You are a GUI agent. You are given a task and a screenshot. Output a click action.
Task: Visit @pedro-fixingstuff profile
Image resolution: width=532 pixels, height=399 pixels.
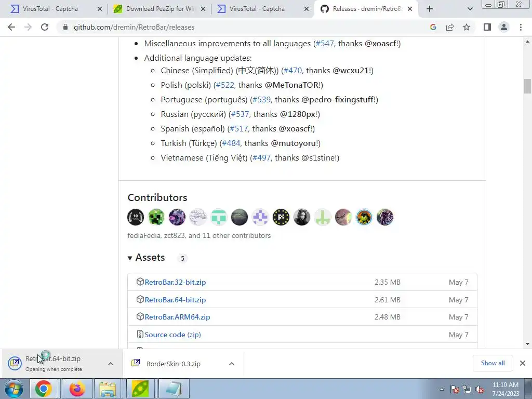click(x=338, y=100)
